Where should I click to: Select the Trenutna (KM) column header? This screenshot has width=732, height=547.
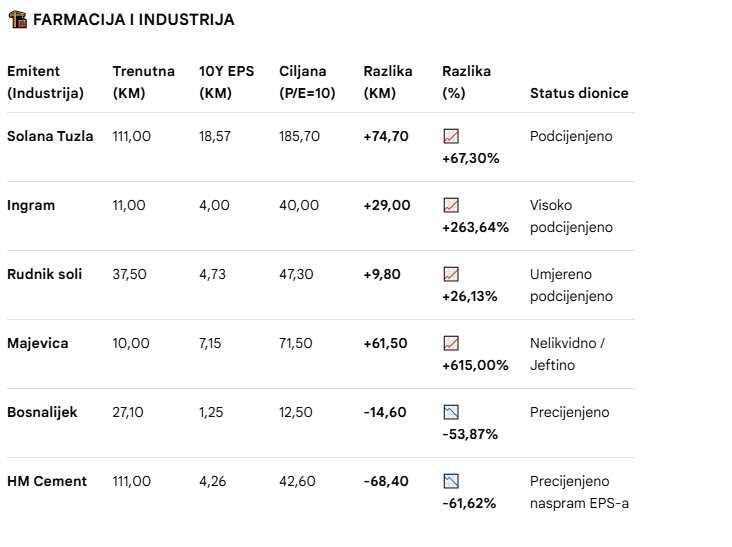(x=143, y=82)
